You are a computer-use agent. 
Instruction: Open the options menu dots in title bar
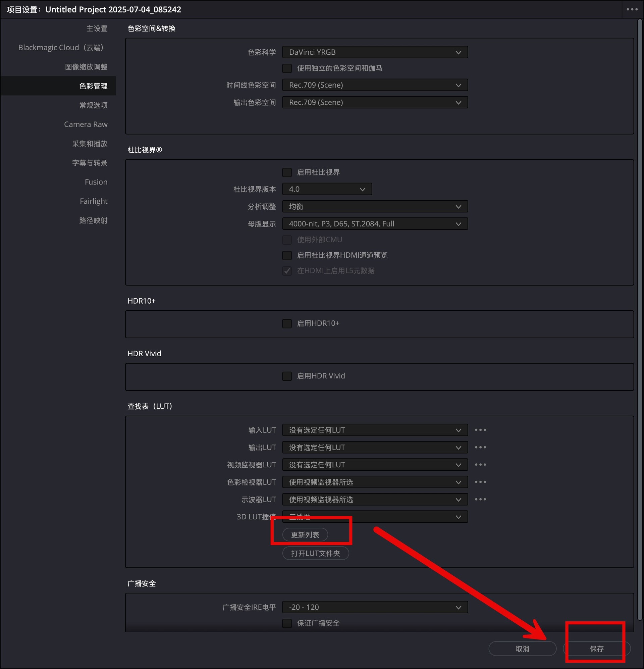[x=632, y=9]
